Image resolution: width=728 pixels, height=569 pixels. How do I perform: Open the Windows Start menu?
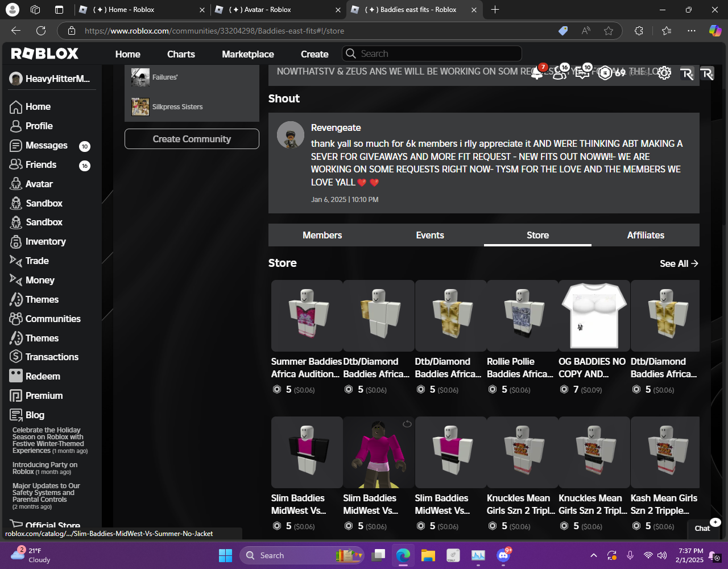point(226,555)
